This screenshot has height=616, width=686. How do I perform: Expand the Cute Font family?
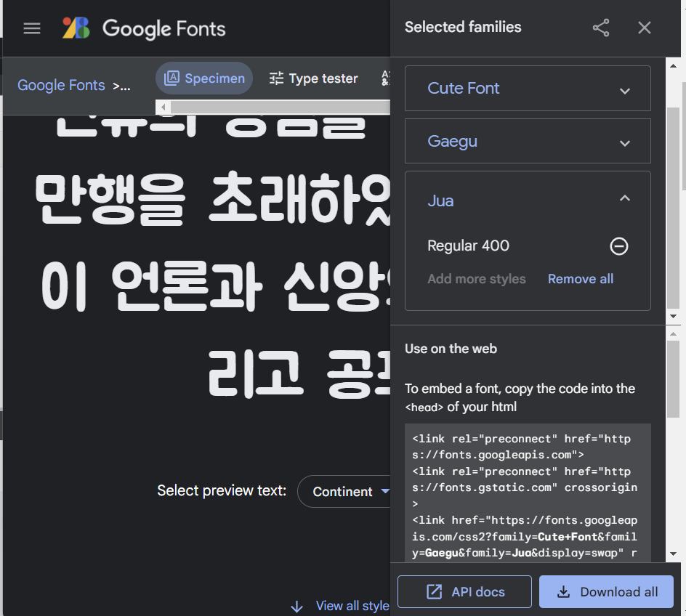point(624,91)
